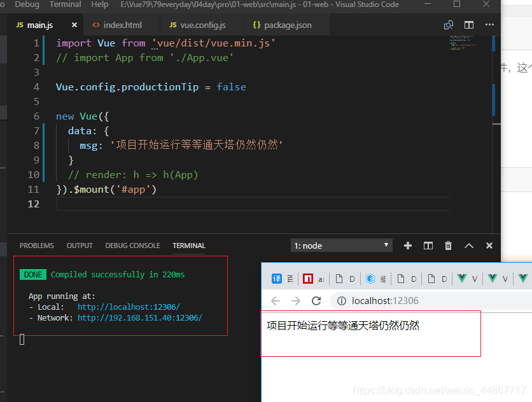Select the TERMINAL panel tab
Image resolution: width=532 pixels, height=402 pixels.
[x=188, y=246]
